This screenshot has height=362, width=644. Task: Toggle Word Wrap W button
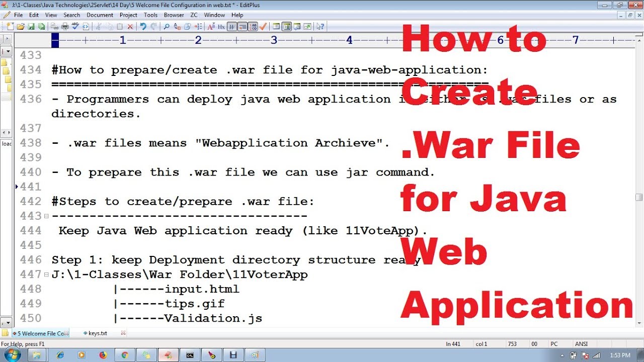pos(232,26)
